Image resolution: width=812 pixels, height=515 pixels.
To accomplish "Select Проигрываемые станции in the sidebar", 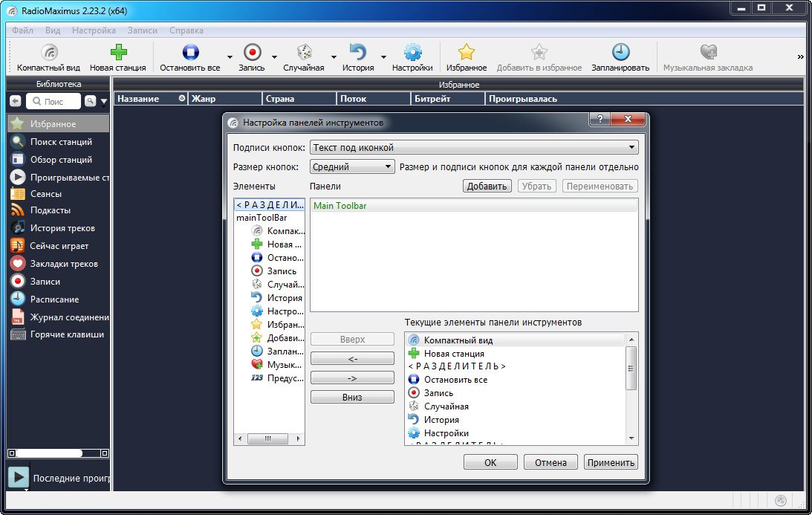I will 58,177.
